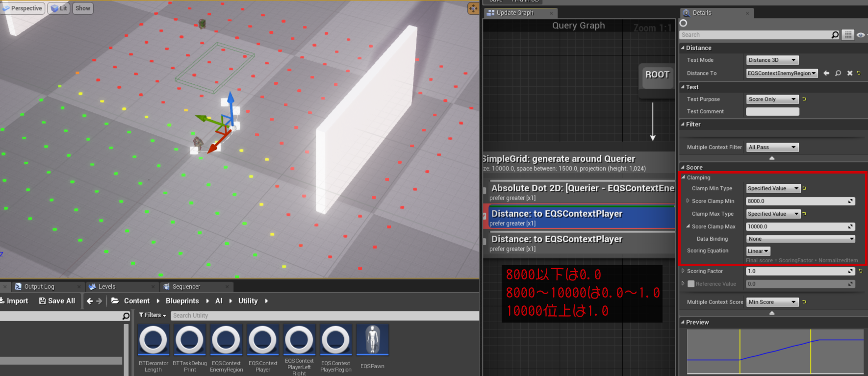Reset Test Purpose to default value
The height and width of the screenshot is (376, 868).
coord(804,99)
